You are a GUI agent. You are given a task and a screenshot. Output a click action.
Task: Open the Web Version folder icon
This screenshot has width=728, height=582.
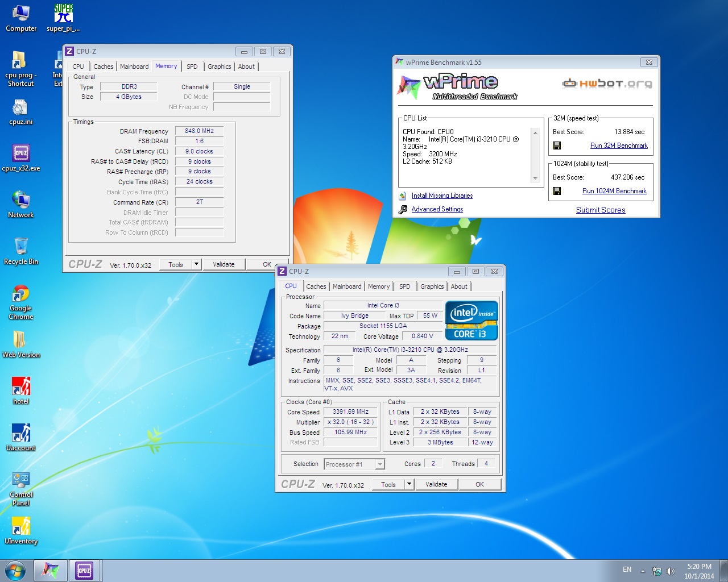click(x=21, y=344)
